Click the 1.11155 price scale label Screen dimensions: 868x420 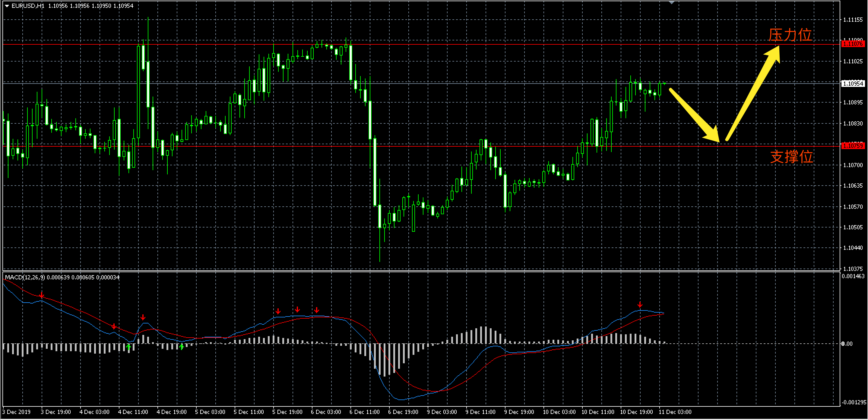point(853,20)
